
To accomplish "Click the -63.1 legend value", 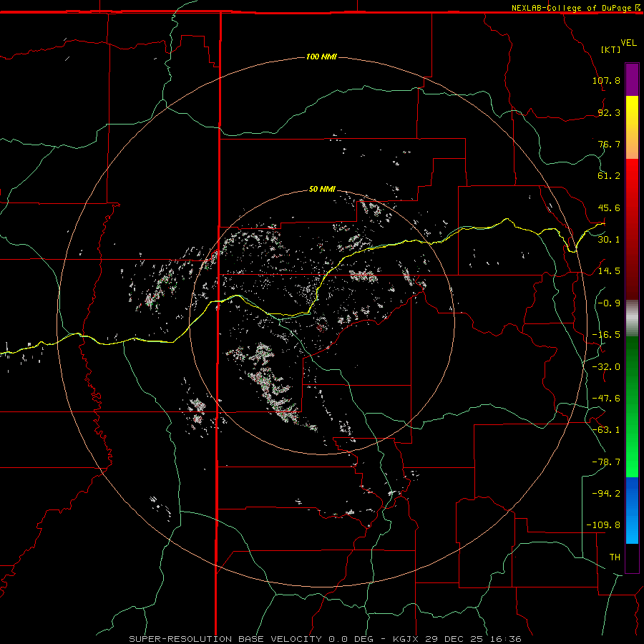I will pyautogui.click(x=606, y=429).
